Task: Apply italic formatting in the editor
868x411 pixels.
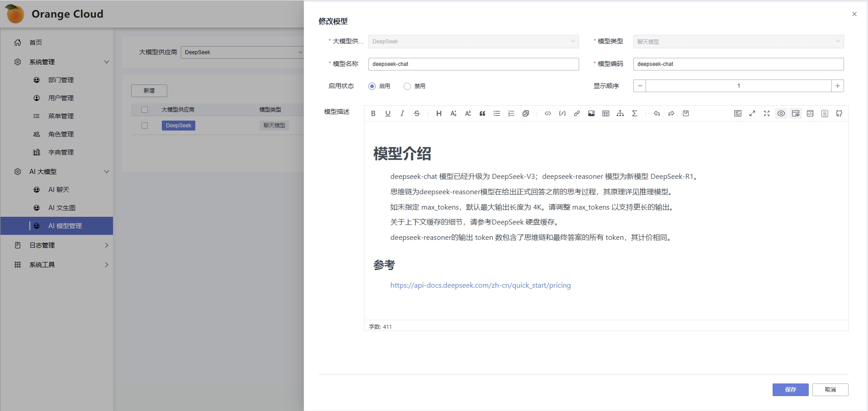Action: point(402,113)
